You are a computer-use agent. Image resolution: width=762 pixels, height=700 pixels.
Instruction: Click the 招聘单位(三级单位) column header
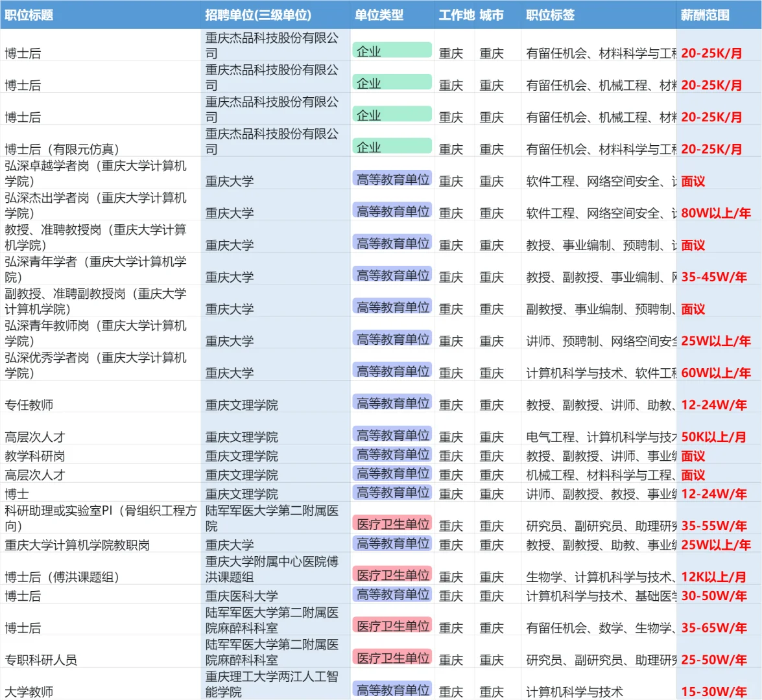pyautogui.click(x=276, y=15)
